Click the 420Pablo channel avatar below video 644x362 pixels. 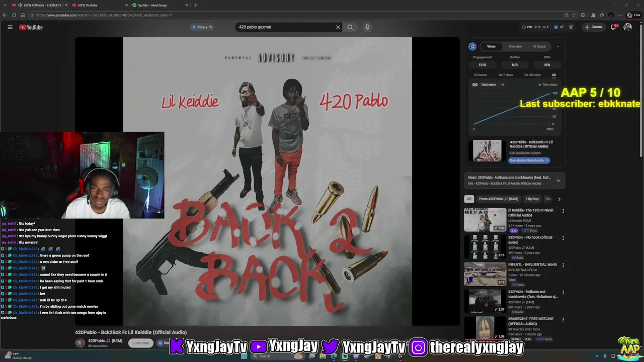pos(80,343)
